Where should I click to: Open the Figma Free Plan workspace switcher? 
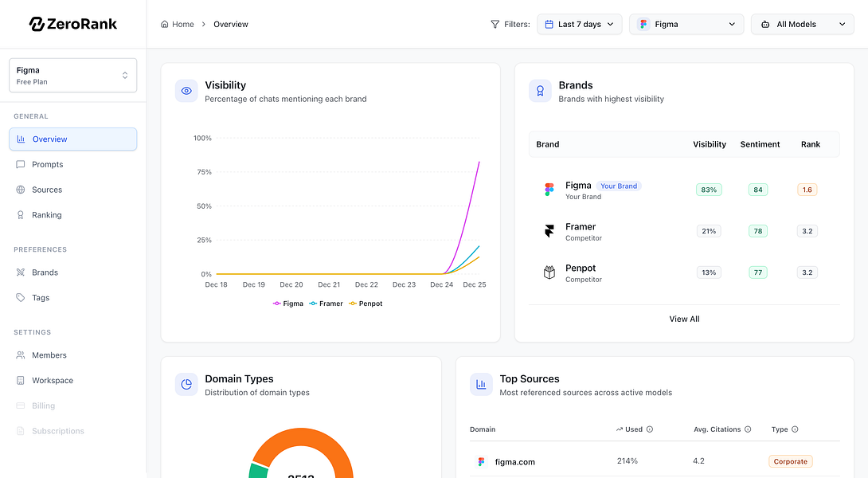point(73,76)
